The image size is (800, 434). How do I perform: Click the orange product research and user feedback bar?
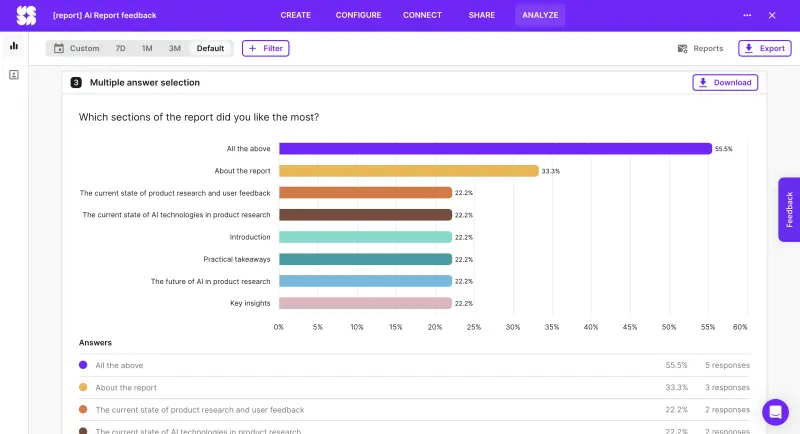[x=365, y=193]
